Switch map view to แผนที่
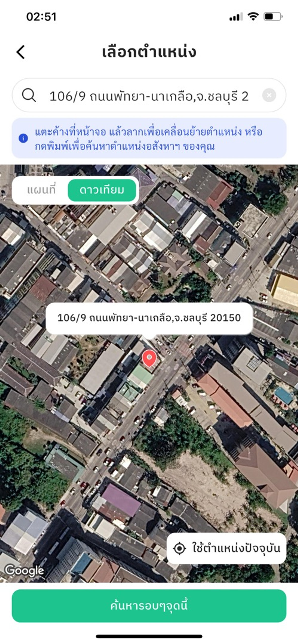 pos(41,190)
